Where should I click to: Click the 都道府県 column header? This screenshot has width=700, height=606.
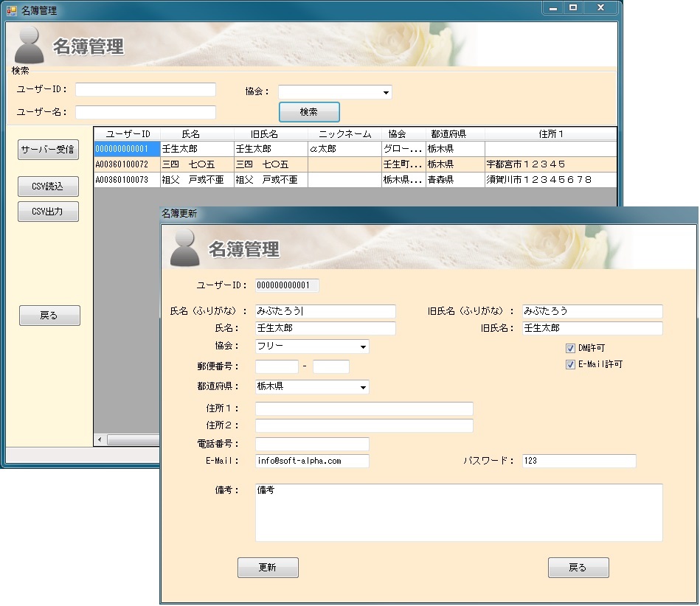pos(454,134)
